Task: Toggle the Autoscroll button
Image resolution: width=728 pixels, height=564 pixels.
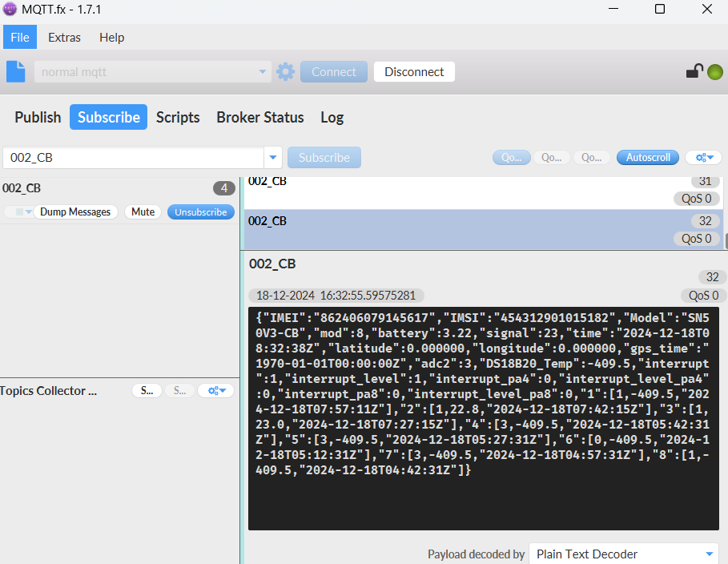Action: tap(648, 158)
